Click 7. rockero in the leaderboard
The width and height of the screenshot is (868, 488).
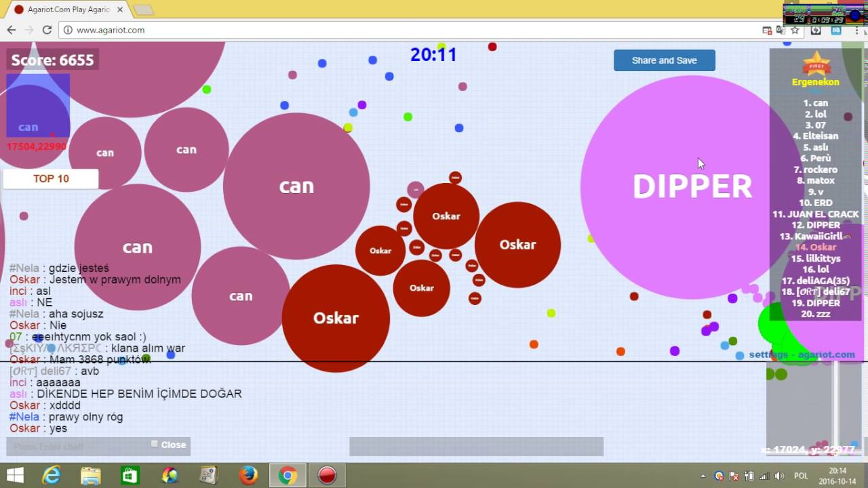click(816, 169)
